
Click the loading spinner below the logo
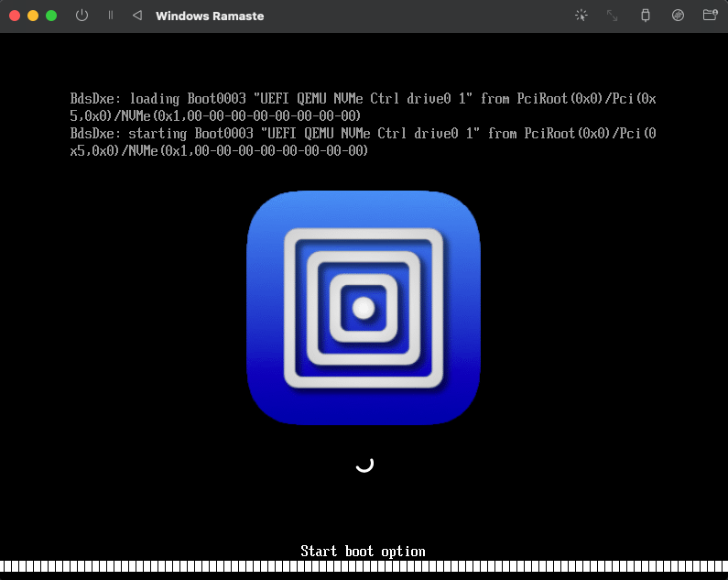[x=364, y=464]
